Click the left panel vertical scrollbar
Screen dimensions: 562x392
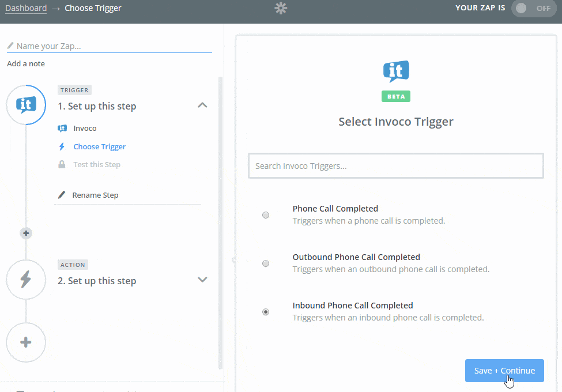[x=220, y=223]
